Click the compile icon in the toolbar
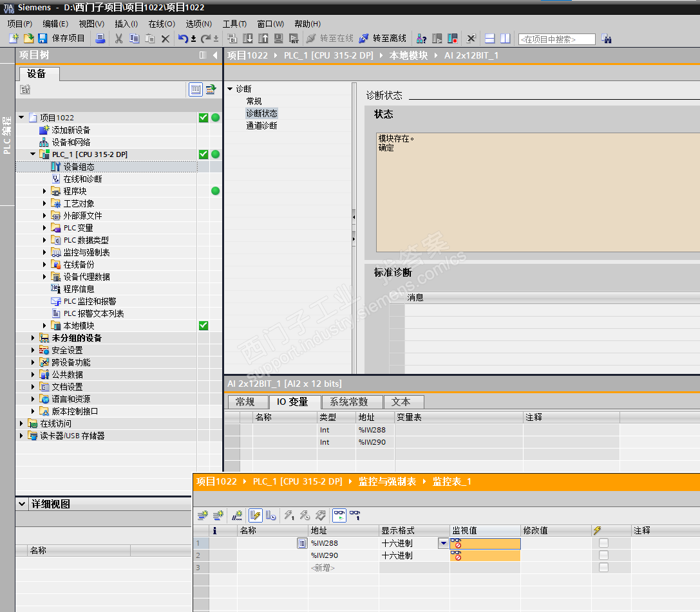This screenshot has width=700, height=612. pos(232,39)
